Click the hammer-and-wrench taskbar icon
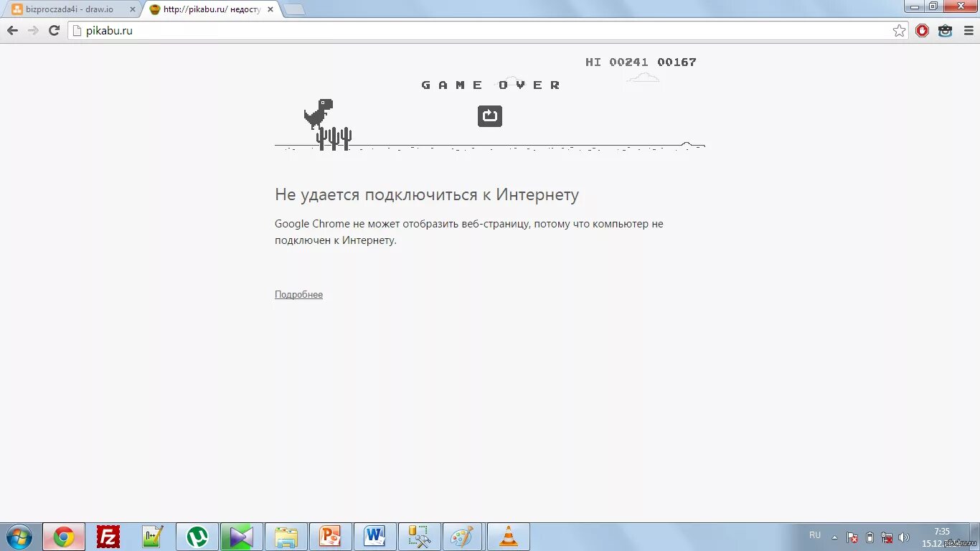 [420, 537]
